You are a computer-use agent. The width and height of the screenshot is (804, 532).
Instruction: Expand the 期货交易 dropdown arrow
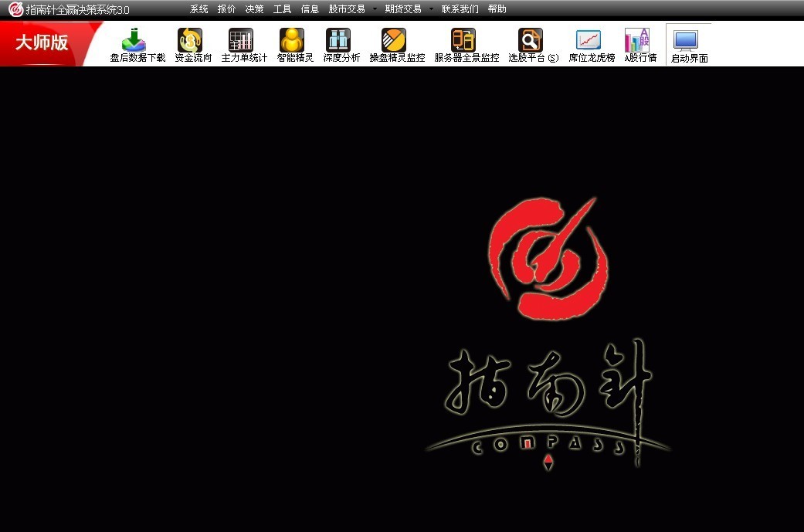pyautogui.click(x=431, y=9)
